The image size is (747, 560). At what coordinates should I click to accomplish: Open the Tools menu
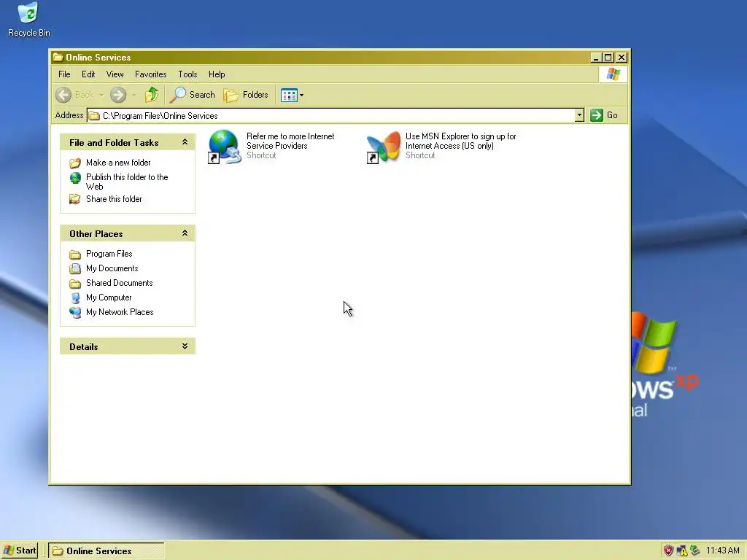click(187, 74)
